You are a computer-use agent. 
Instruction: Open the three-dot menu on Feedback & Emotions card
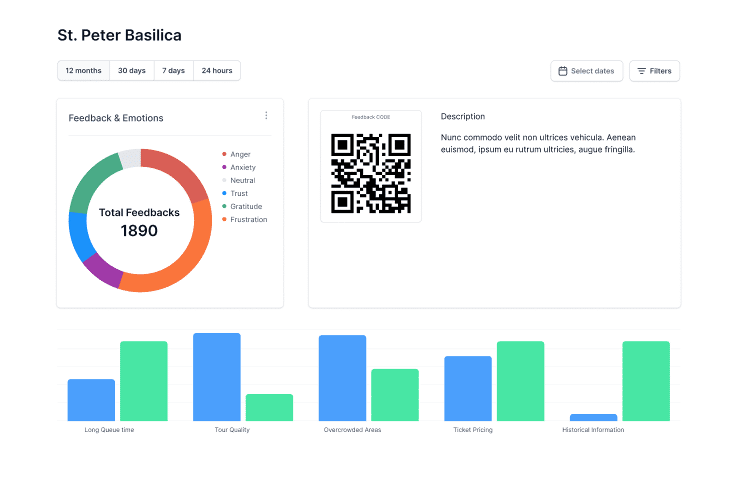click(266, 116)
